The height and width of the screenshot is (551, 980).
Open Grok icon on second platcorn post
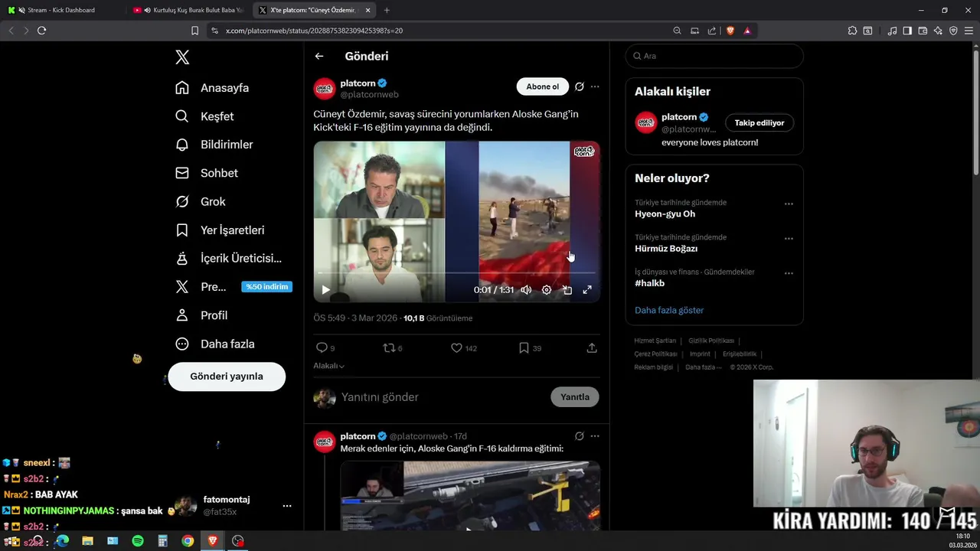pyautogui.click(x=580, y=436)
